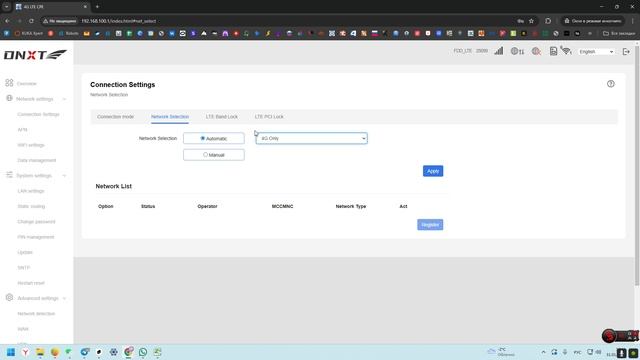Click the page vertical scrollbar
The image size is (640, 360).
637,165
